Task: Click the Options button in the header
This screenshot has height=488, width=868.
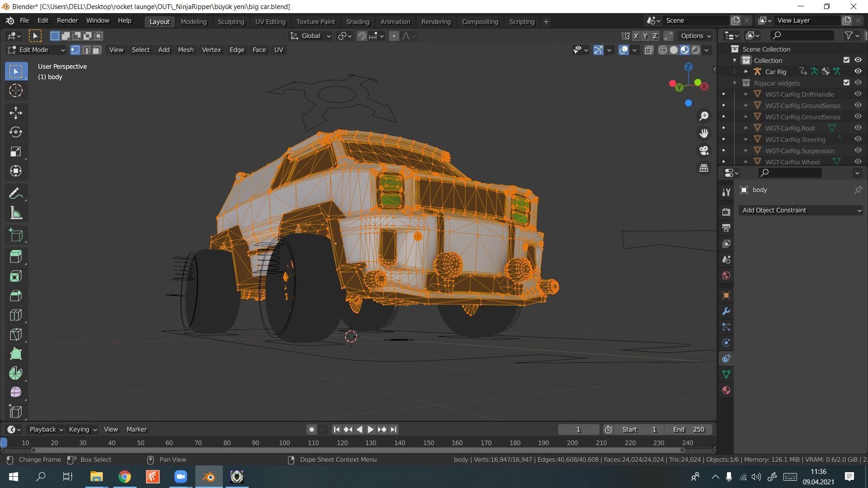Action: coord(694,36)
